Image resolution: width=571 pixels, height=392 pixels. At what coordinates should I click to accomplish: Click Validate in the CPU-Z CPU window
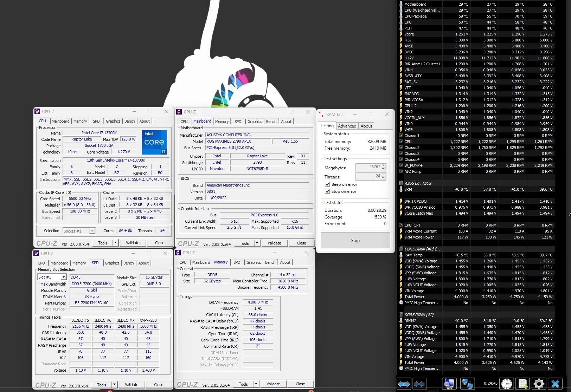click(133, 243)
